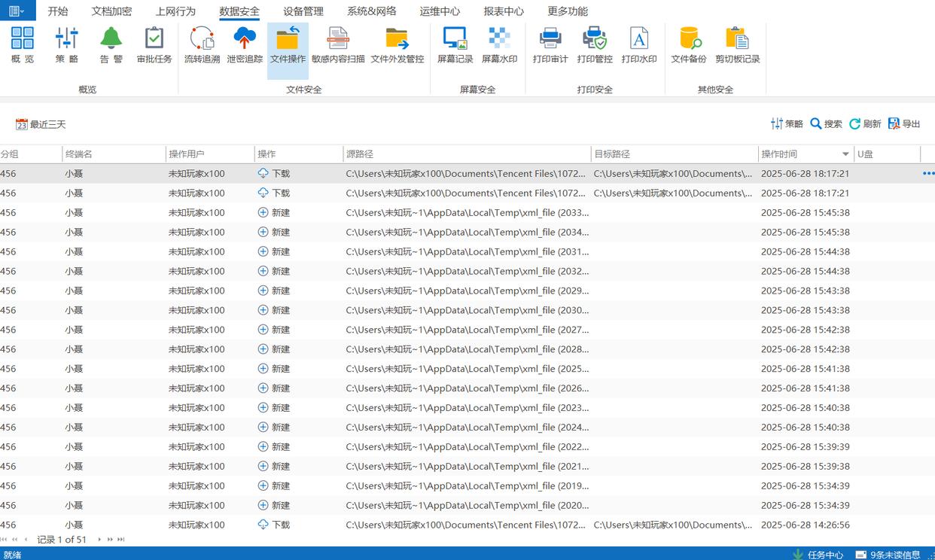
Task: Switch to the 设备管理 tab
Action: tap(303, 11)
